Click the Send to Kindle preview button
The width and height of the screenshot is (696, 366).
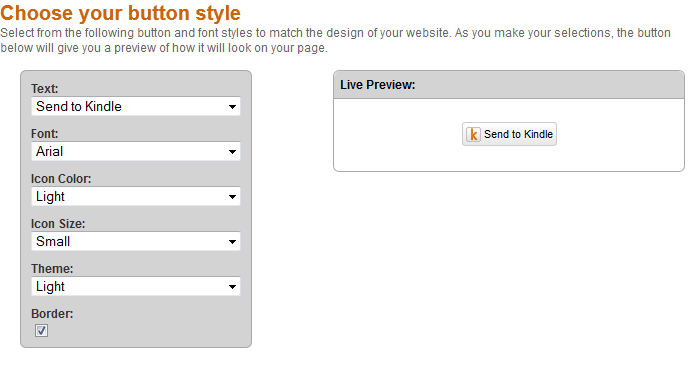[509, 134]
